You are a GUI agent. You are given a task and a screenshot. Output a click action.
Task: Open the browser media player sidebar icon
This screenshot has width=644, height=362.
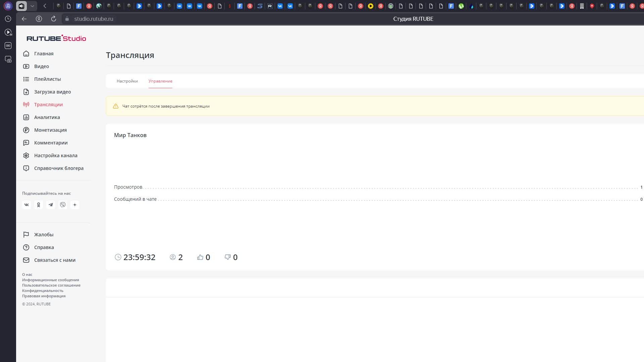click(8, 32)
